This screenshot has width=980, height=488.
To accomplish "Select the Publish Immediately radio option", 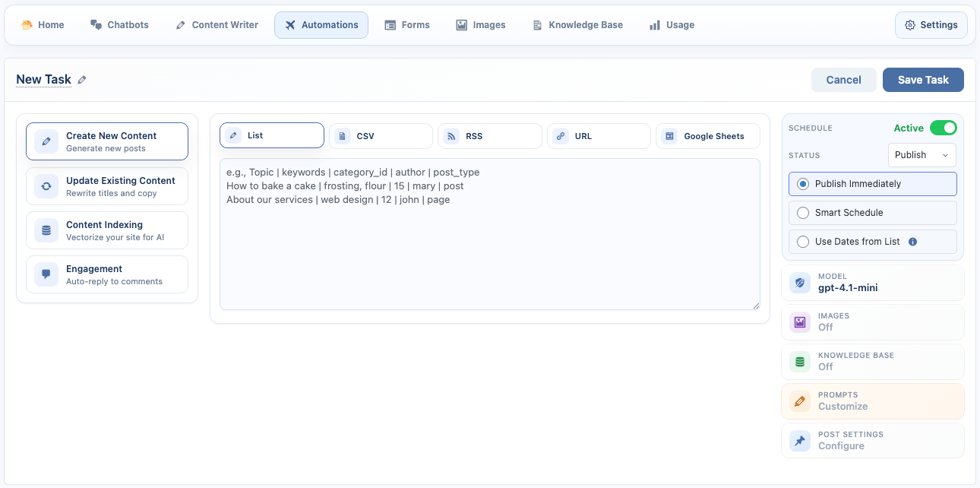I will click(803, 184).
